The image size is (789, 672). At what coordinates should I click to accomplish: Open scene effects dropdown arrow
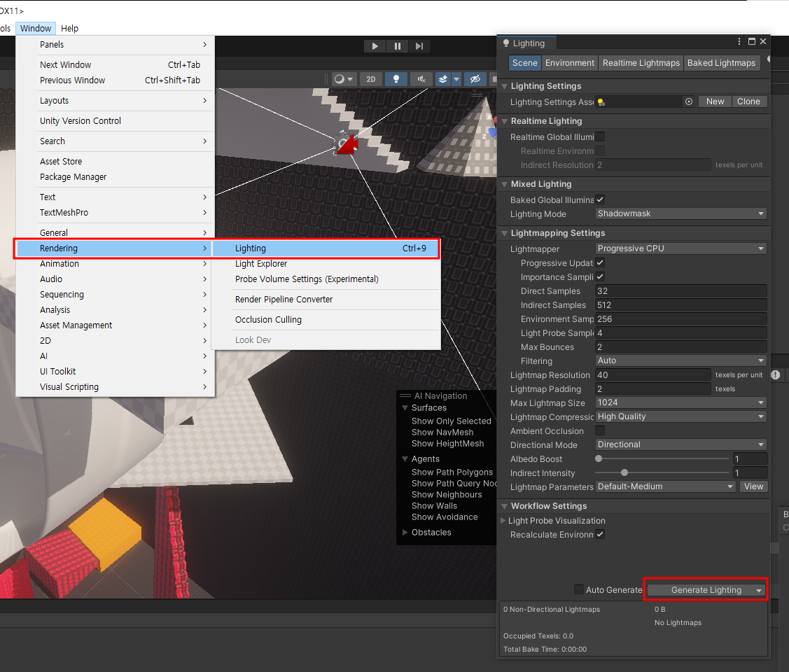pos(456,79)
